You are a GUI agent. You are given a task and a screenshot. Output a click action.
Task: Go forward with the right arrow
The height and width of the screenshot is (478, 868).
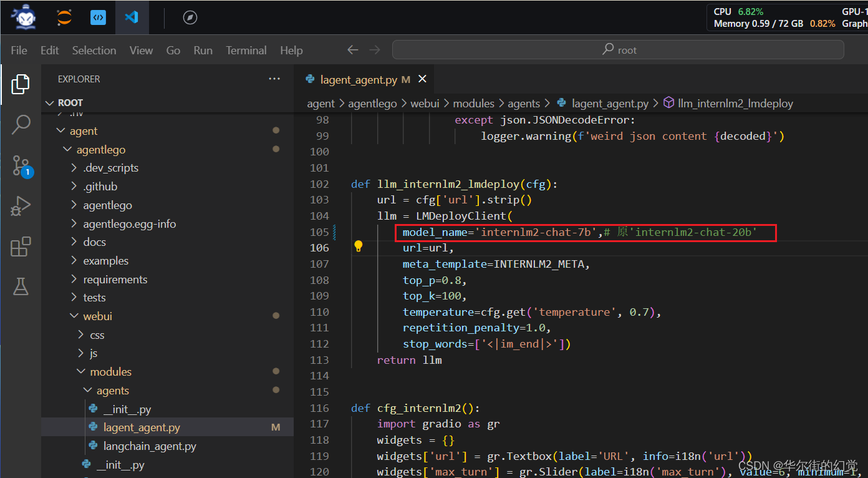pyautogui.click(x=374, y=50)
